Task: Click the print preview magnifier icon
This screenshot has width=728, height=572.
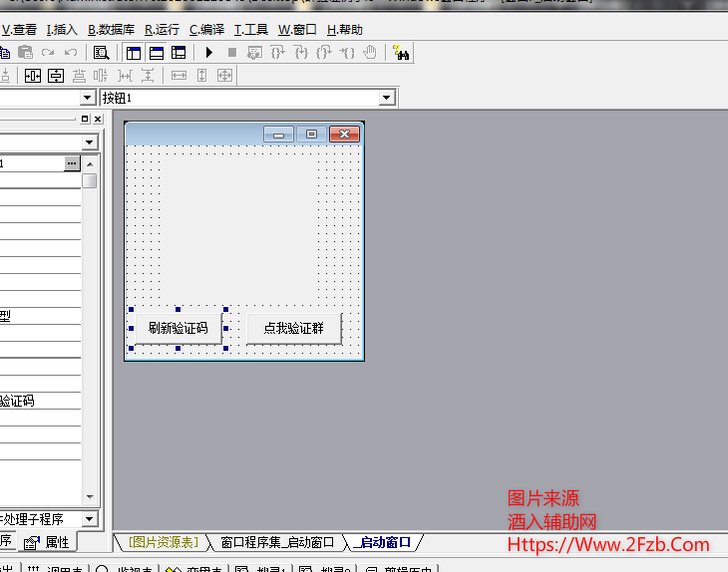Action: point(101,52)
